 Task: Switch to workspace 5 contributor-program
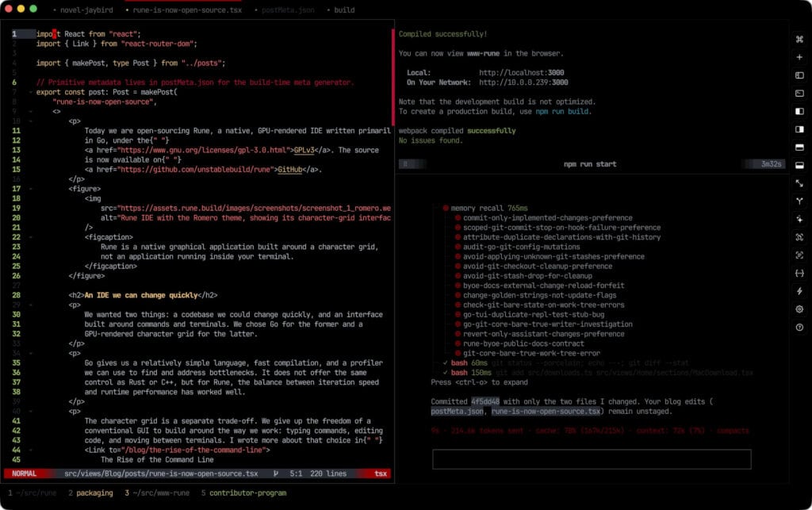tap(243, 493)
